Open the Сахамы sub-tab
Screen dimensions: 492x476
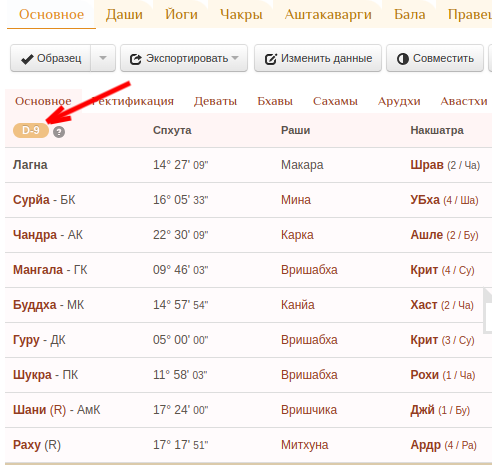point(335,101)
